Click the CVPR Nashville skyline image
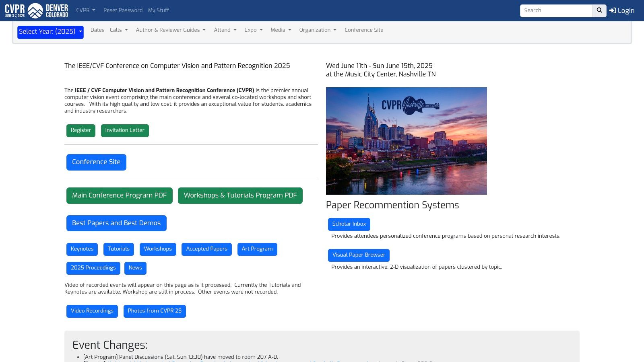Image resolution: width=644 pixels, height=362 pixels. pos(406,141)
